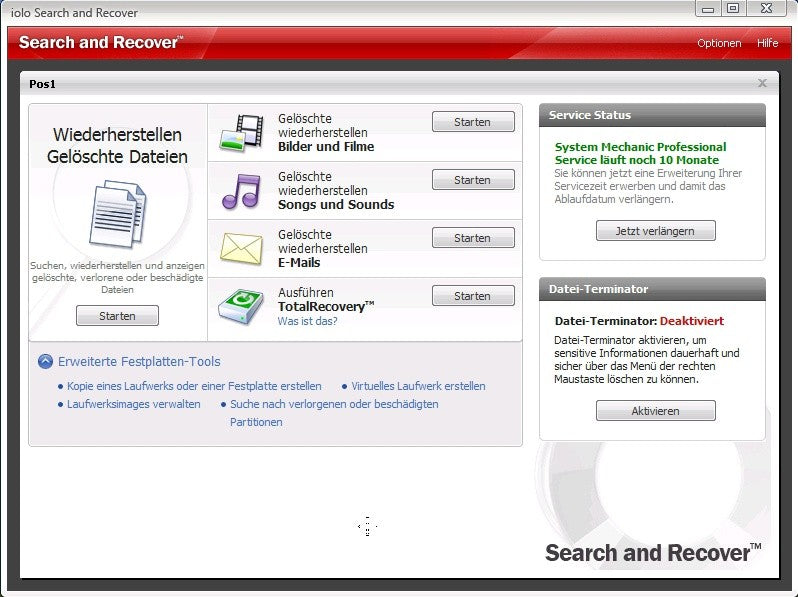Open the 'Was ist das?' link
This screenshot has height=597, width=798.
(307, 321)
